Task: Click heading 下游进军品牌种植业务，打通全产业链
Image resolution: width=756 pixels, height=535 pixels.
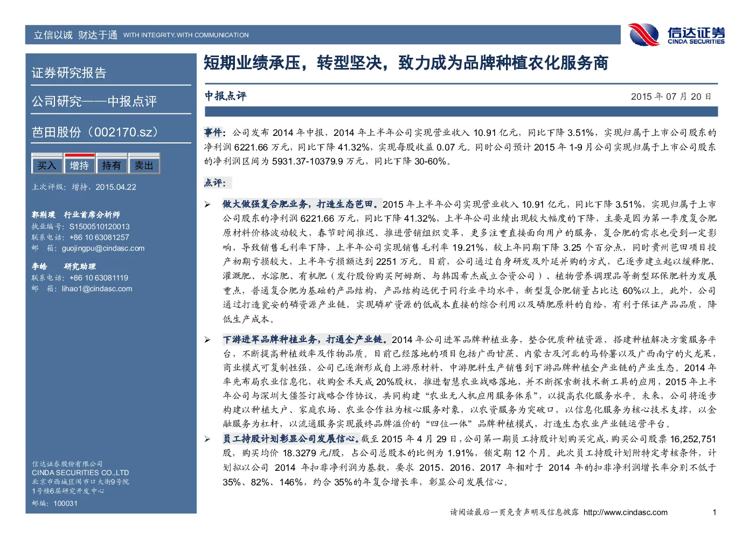Action: [306, 340]
